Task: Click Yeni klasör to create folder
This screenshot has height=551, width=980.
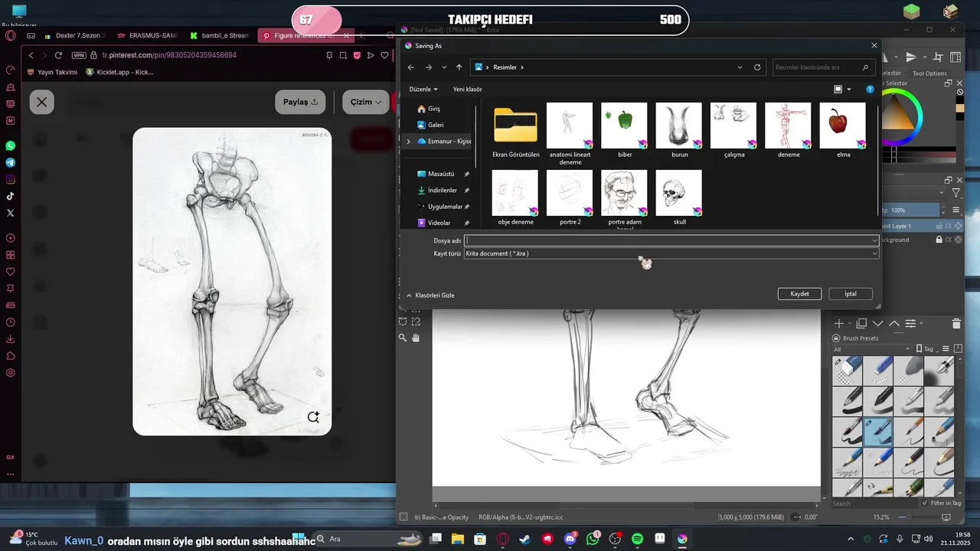Action: [467, 90]
